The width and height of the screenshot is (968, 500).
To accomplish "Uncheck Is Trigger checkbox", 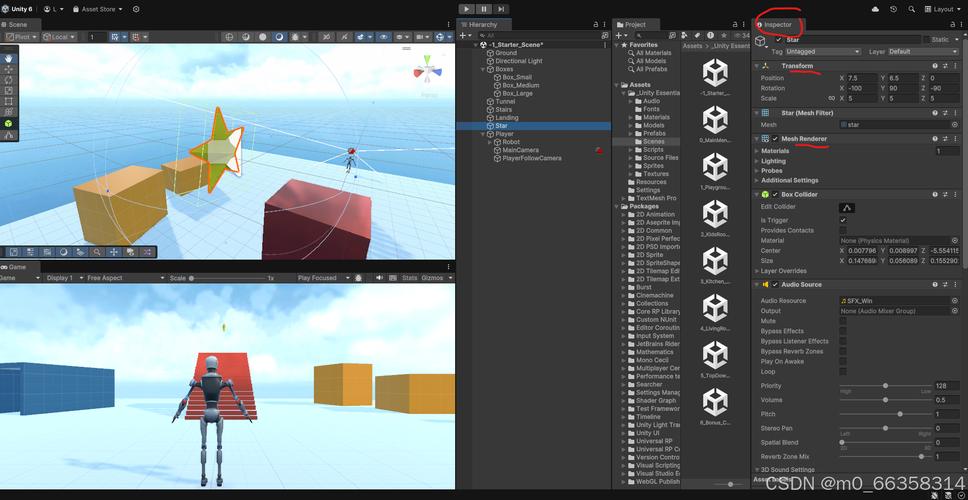I will [843, 220].
